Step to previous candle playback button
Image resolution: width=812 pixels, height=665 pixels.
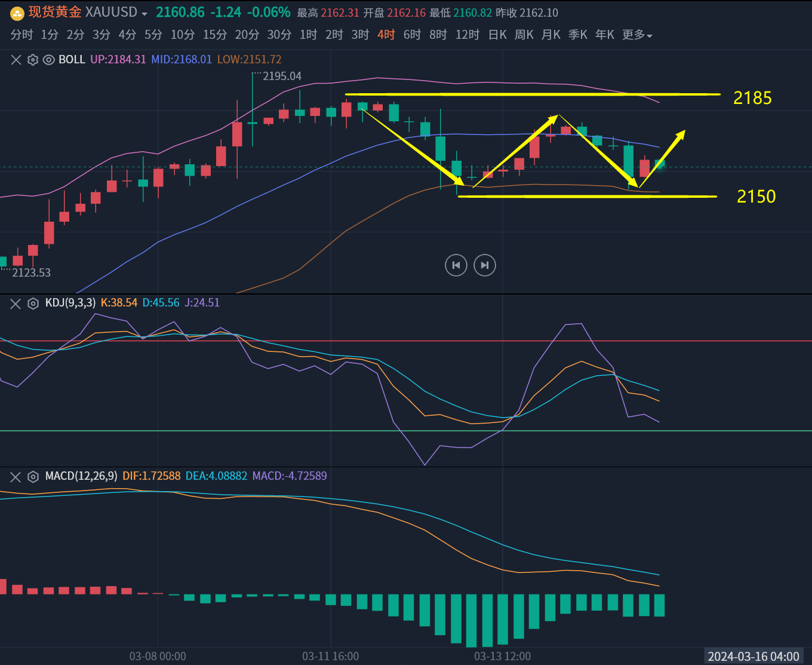[x=456, y=265]
